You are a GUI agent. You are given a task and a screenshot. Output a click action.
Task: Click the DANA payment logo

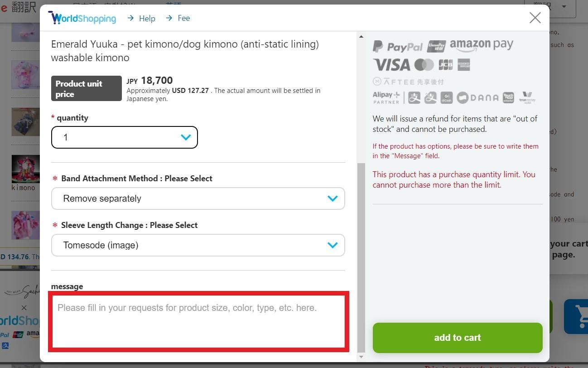click(x=477, y=97)
